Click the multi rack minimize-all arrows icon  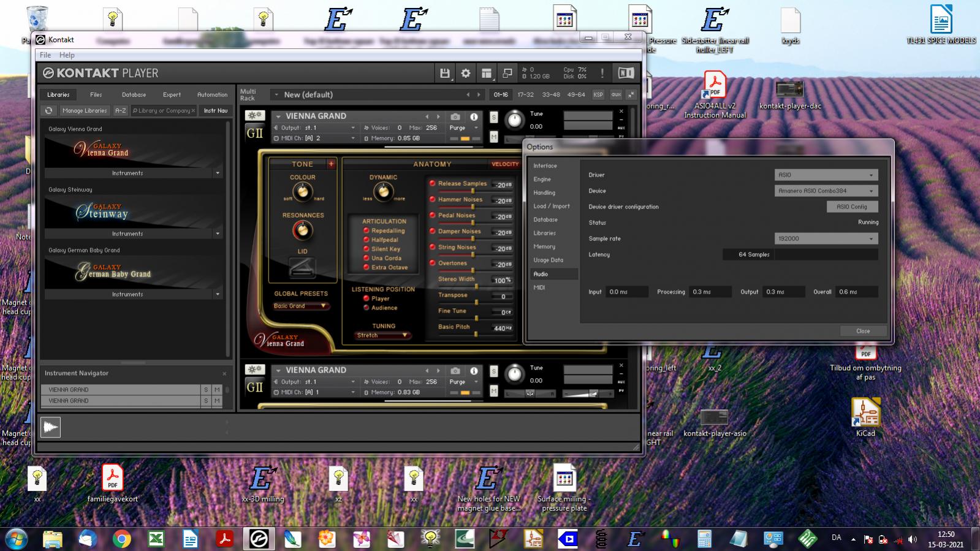click(631, 94)
